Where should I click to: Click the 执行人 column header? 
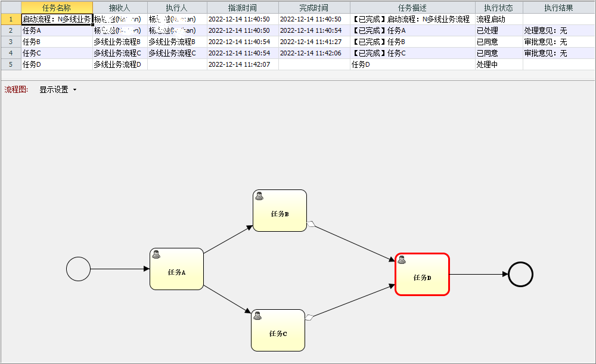click(177, 8)
